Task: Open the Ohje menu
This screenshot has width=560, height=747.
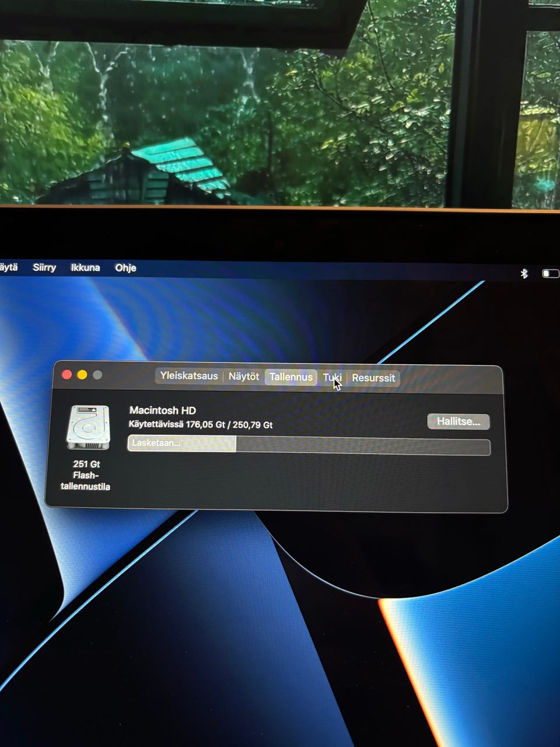Action: point(125,268)
